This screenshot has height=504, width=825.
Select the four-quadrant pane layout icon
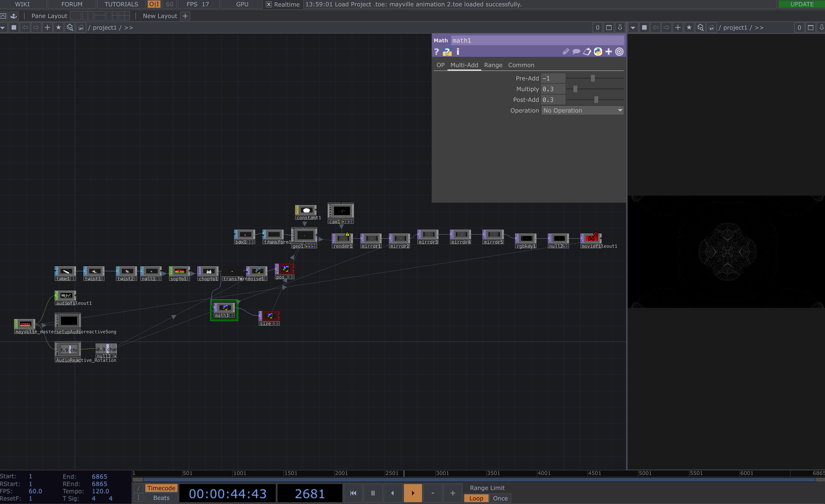point(124,16)
